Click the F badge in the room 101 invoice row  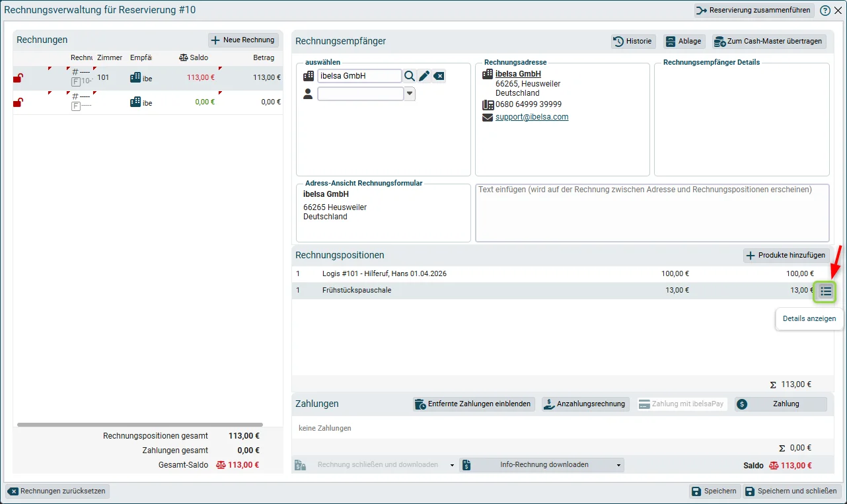click(x=76, y=82)
